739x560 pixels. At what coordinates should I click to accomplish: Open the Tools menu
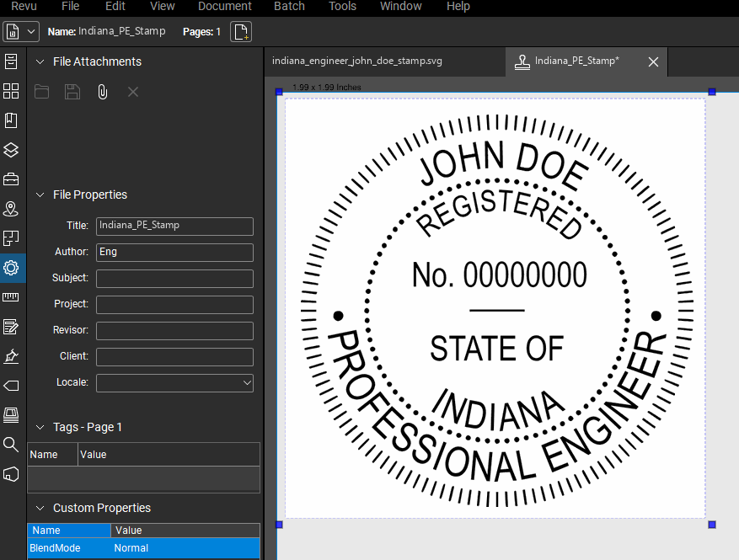pos(342,6)
